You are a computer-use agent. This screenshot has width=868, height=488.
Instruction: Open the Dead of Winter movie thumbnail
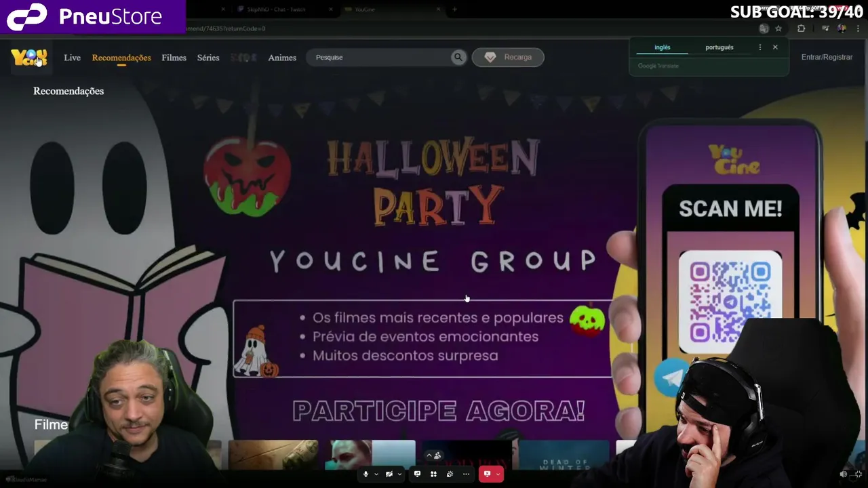pos(565,455)
